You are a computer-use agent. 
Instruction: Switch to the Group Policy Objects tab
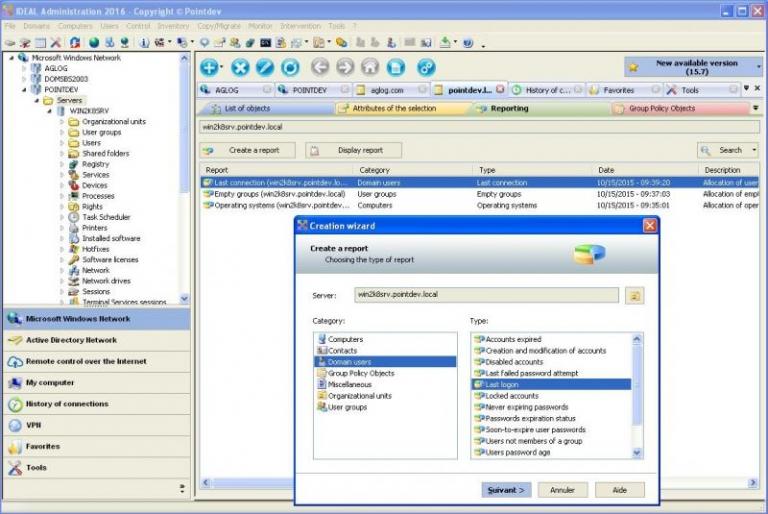[661, 108]
